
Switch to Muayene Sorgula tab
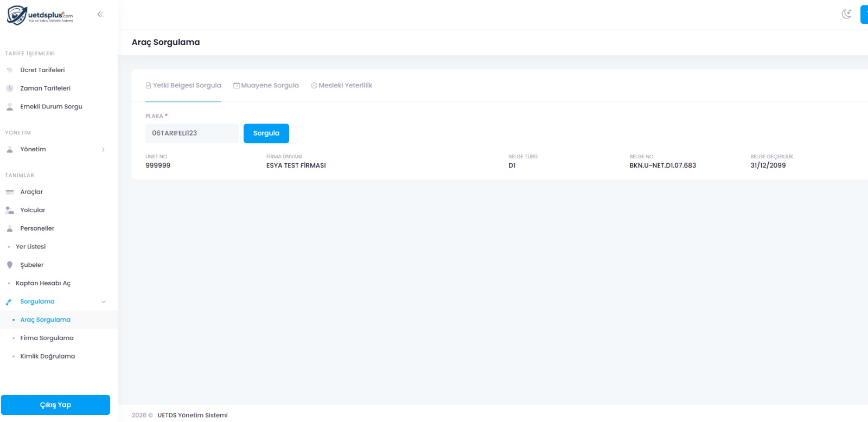(x=266, y=86)
